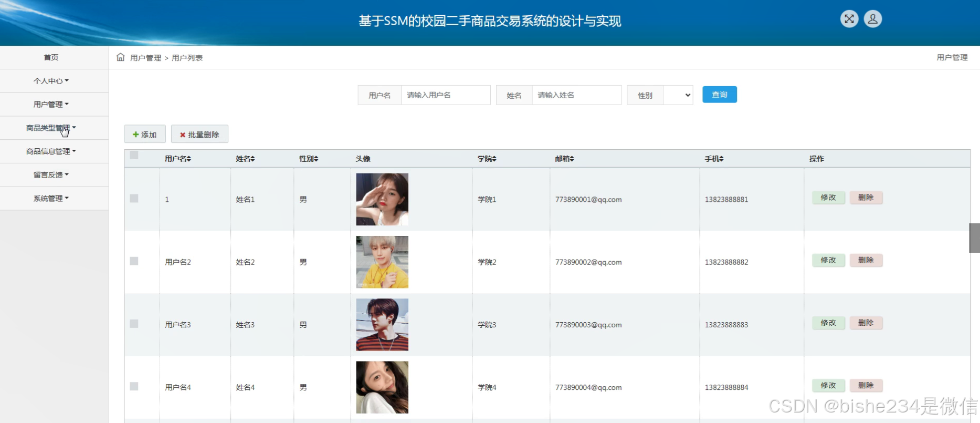Click 删除 for the 用户名2 row
Viewport: 980px width, 423px height.
tap(866, 260)
